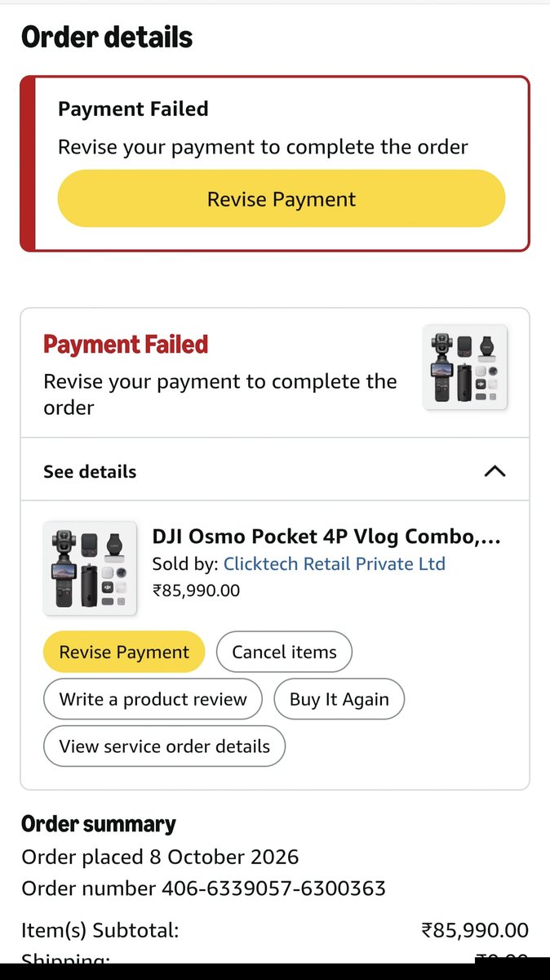Cancel items in this order
The image size is (550, 980).
click(x=284, y=652)
